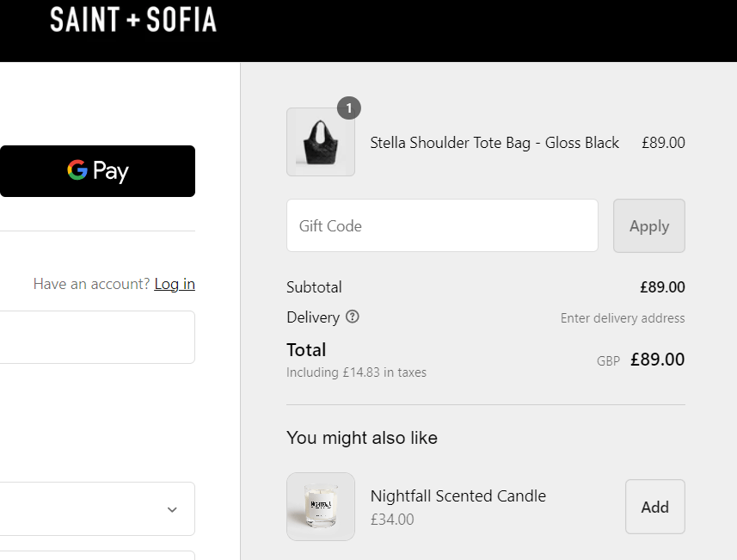Viewport: 737px width, 560px height.
Task: Add the Nightfall Scented Candle
Action: click(x=654, y=507)
